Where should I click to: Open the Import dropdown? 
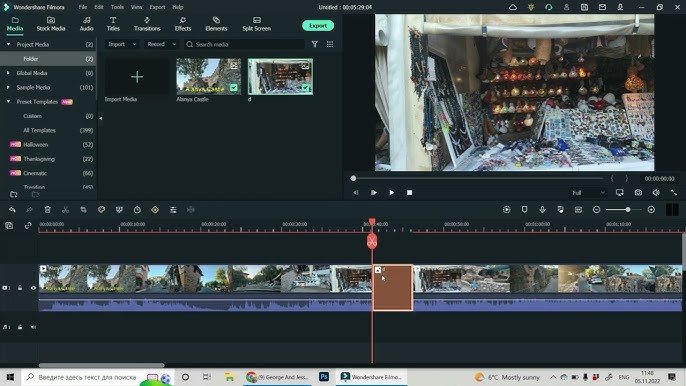[122, 44]
